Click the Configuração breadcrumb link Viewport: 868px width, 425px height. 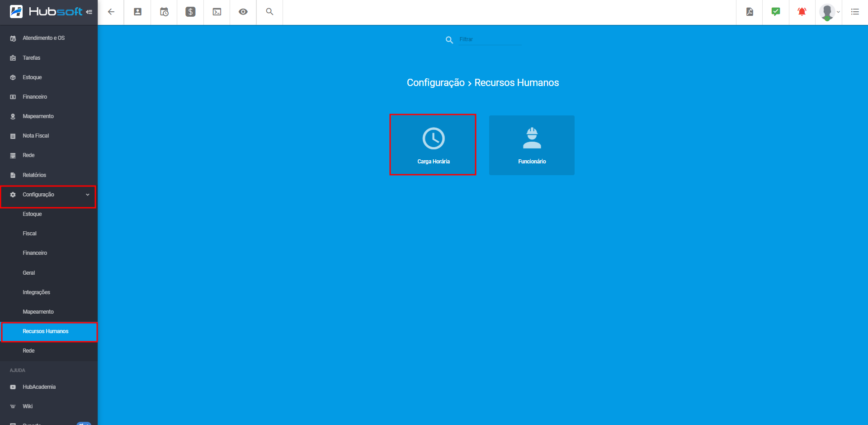(x=436, y=83)
